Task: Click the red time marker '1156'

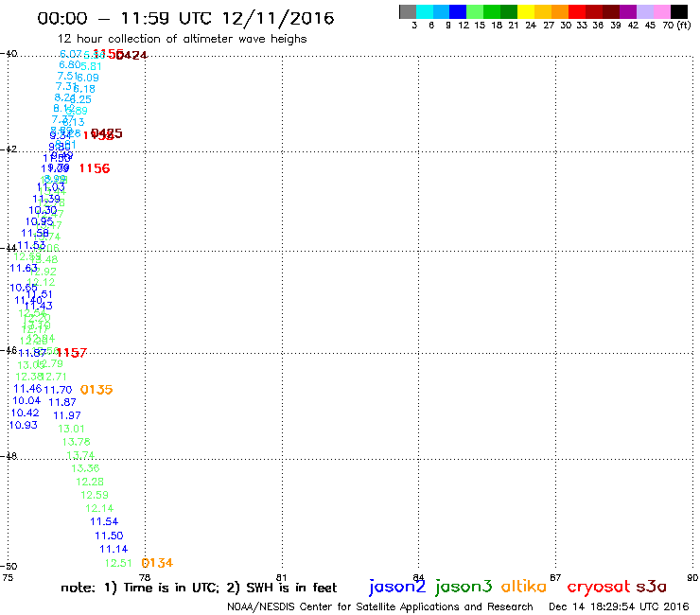Action: coord(95,168)
